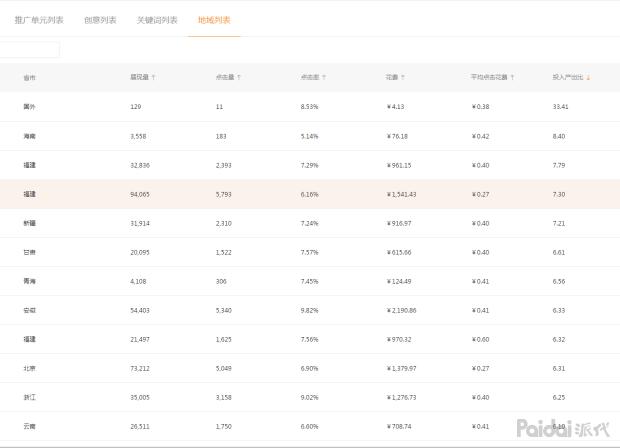Click the clicks value 5,340

tap(223, 310)
